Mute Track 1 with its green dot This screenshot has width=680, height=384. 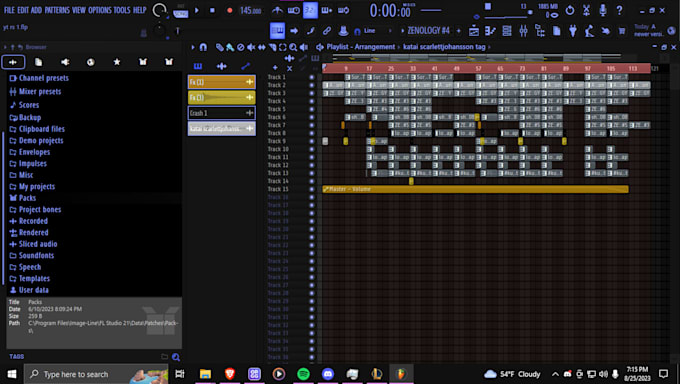click(x=311, y=77)
